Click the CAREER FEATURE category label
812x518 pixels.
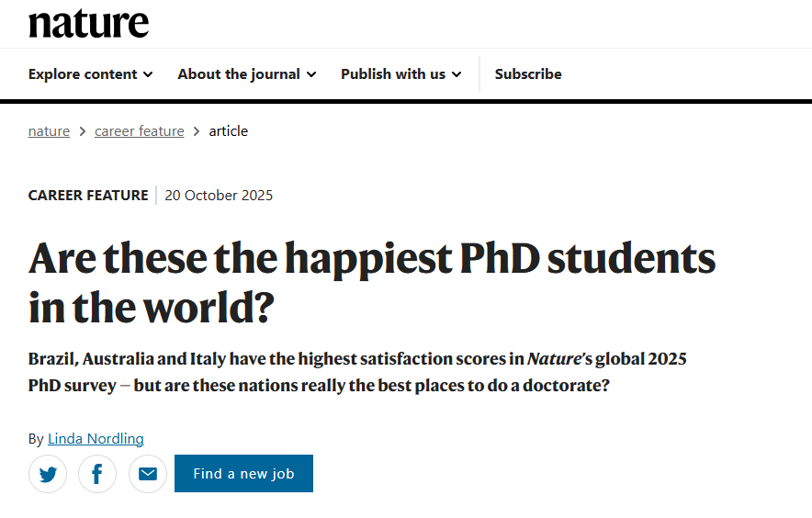(x=88, y=196)
